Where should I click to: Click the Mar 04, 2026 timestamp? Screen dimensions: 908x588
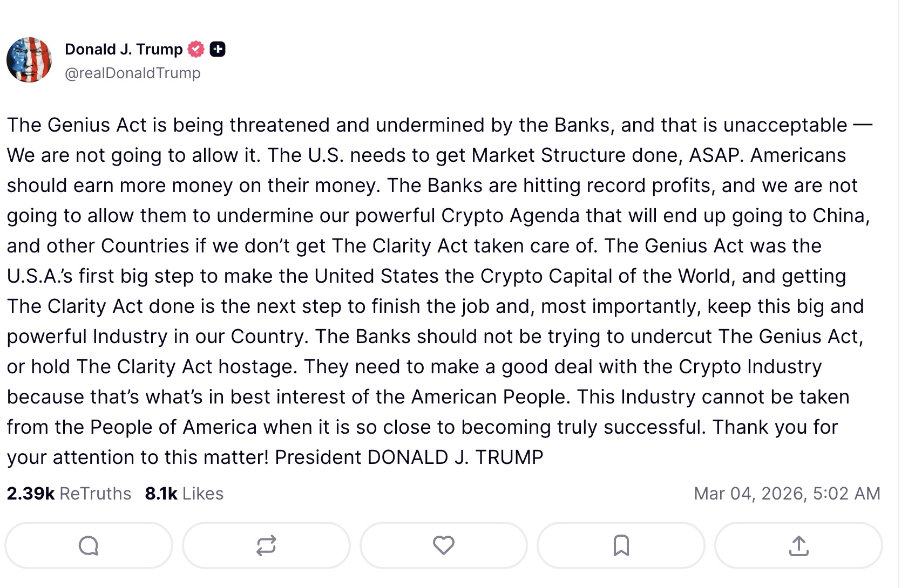pyautogui.click(x=787, y=494)
